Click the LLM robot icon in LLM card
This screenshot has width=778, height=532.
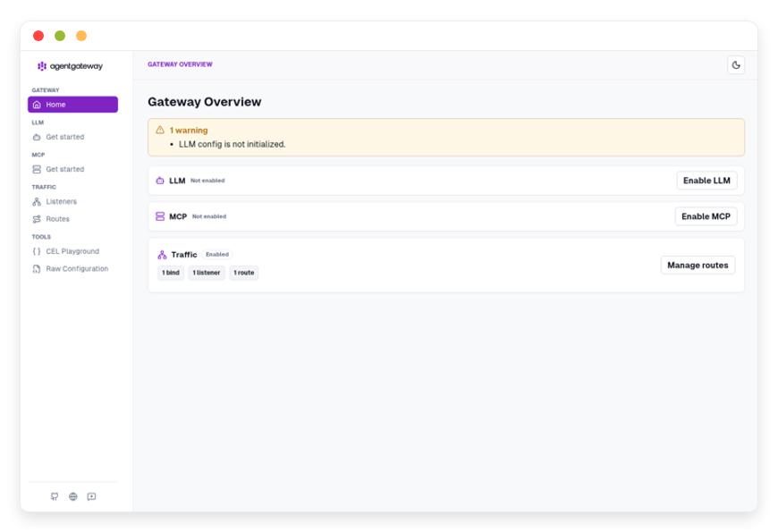tap(160, 181)
